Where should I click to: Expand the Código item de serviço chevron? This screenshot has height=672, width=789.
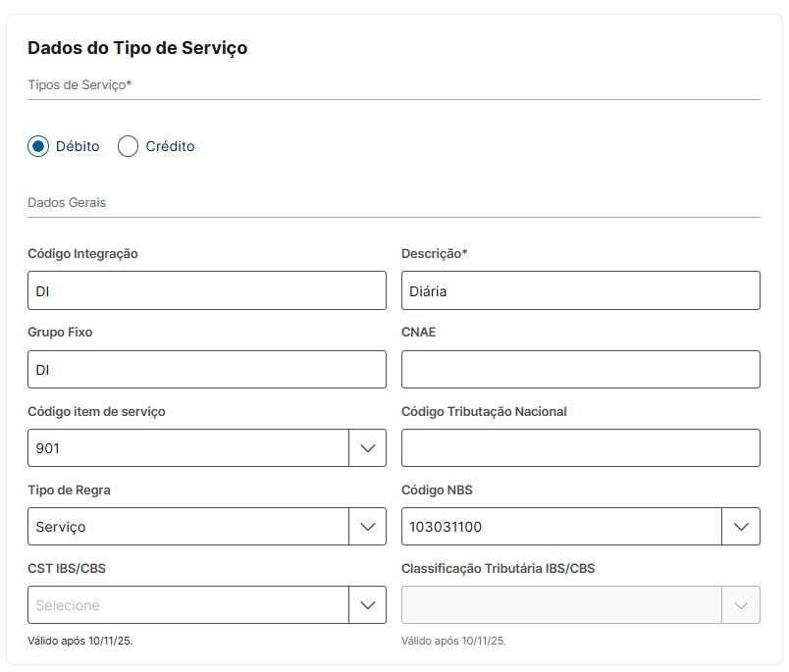(x=368, y=448)
